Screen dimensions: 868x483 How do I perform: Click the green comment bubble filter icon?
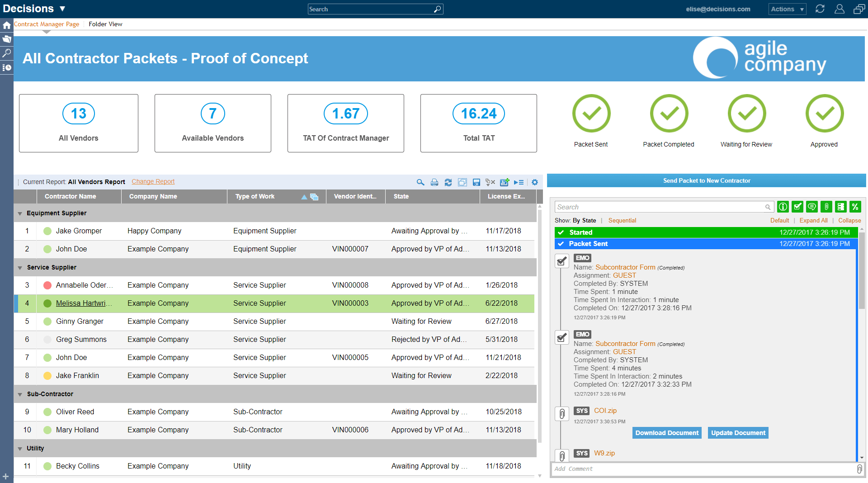pos(812,207)
